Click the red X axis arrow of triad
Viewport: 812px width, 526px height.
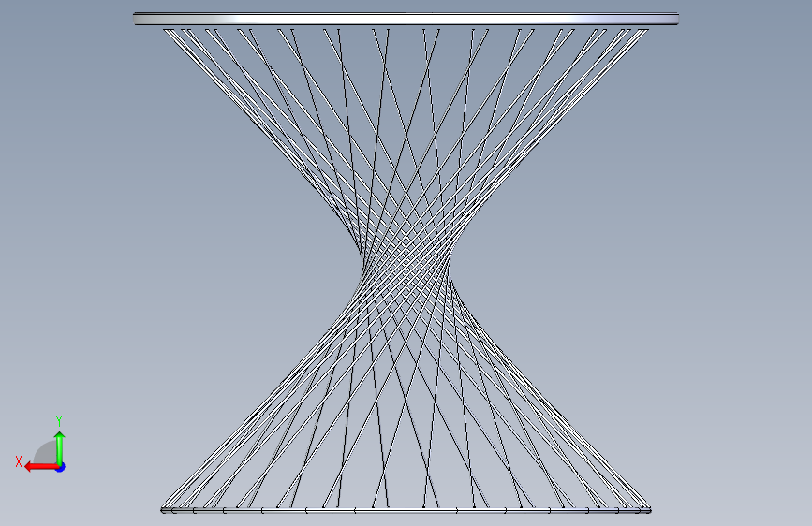pos(40,467)
